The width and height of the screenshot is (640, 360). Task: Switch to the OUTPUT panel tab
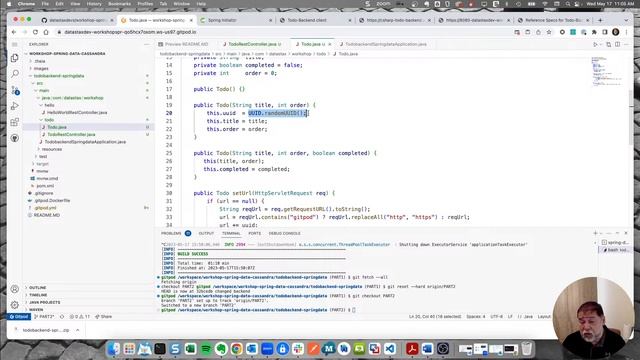206,233
